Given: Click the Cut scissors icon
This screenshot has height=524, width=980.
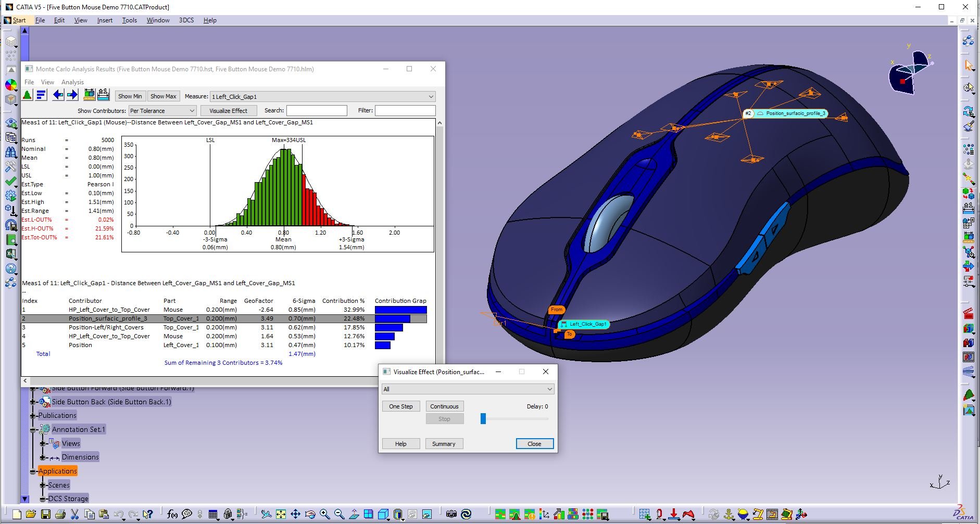Looking at the screenshot, I should (74, 515).
